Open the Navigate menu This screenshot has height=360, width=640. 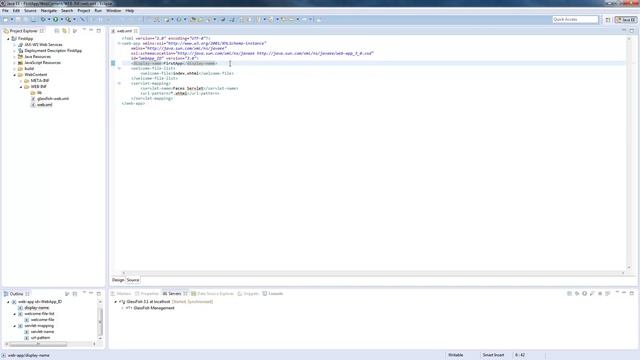pos(49,11)
